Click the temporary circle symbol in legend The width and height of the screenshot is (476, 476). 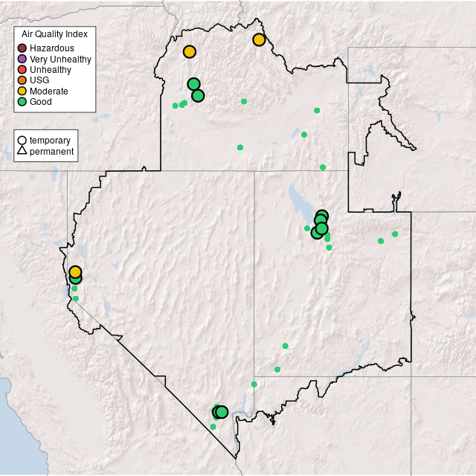(x=22, y=140)
